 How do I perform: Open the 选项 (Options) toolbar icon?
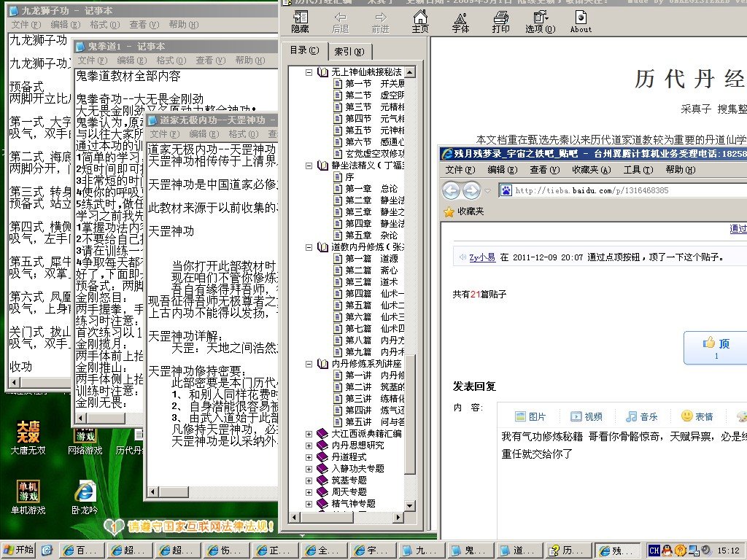(541, 23)
